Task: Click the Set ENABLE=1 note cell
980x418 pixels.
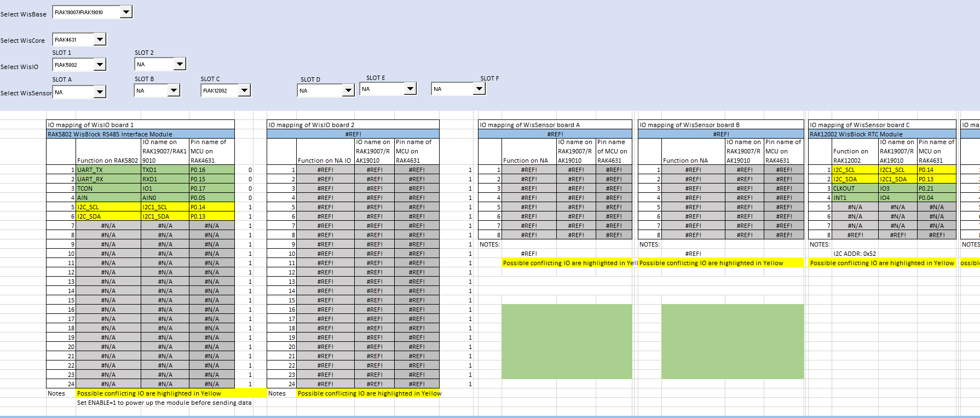Action: [164, 403]
